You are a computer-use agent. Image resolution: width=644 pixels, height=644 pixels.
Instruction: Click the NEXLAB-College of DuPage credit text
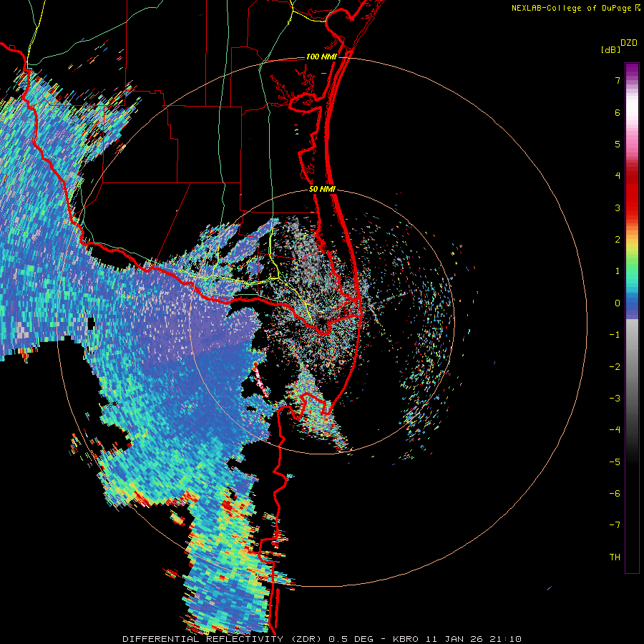(x=572, y=8)
